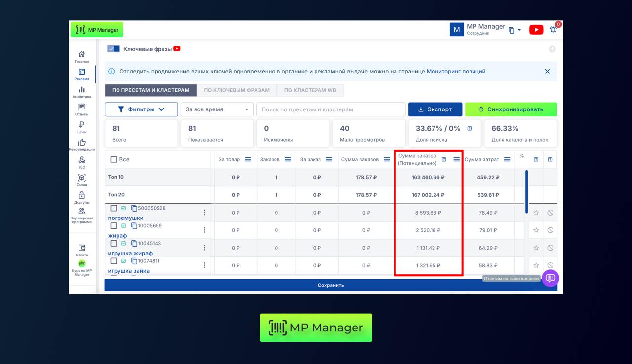The width and height of the screenshot is (632, 364).
Task: Open the Сумма затрат column menu
Action: 507,159
